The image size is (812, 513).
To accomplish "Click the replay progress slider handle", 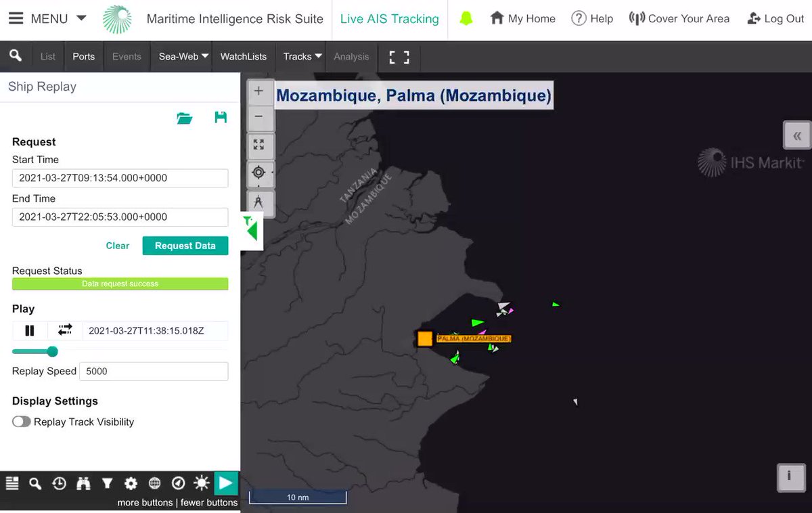I will 52,351.
